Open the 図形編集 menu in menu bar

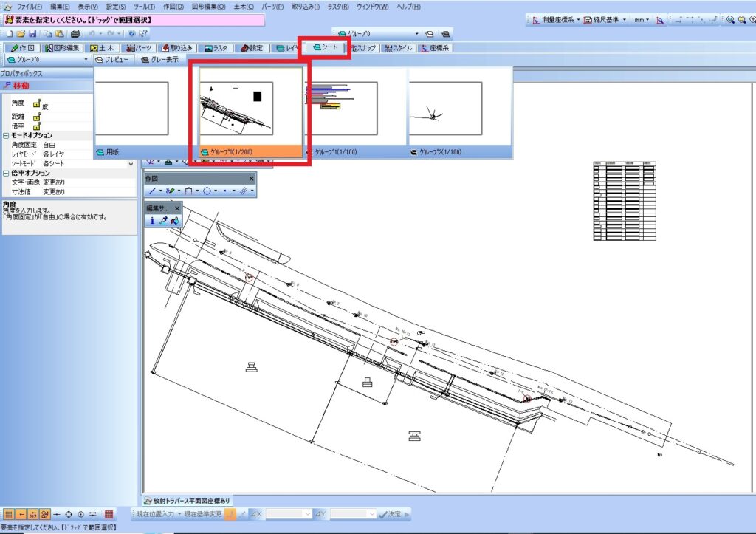pos(209,6)
